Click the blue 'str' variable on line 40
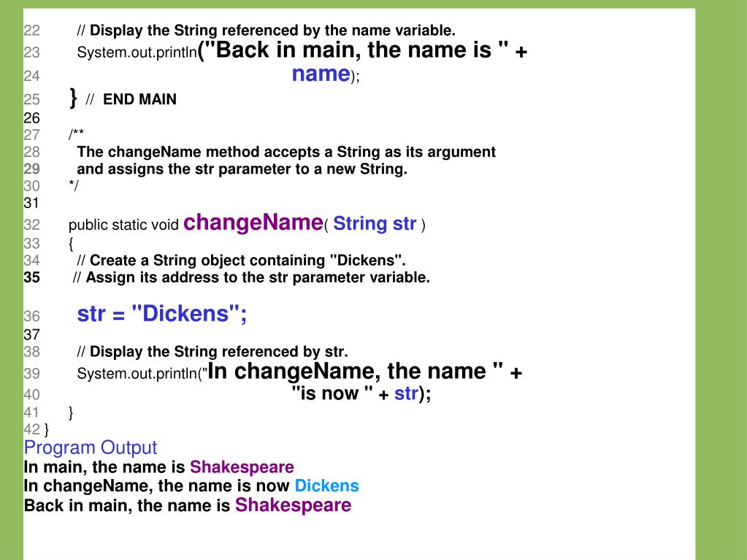The image size is (747, 560). tap(406, 394)
